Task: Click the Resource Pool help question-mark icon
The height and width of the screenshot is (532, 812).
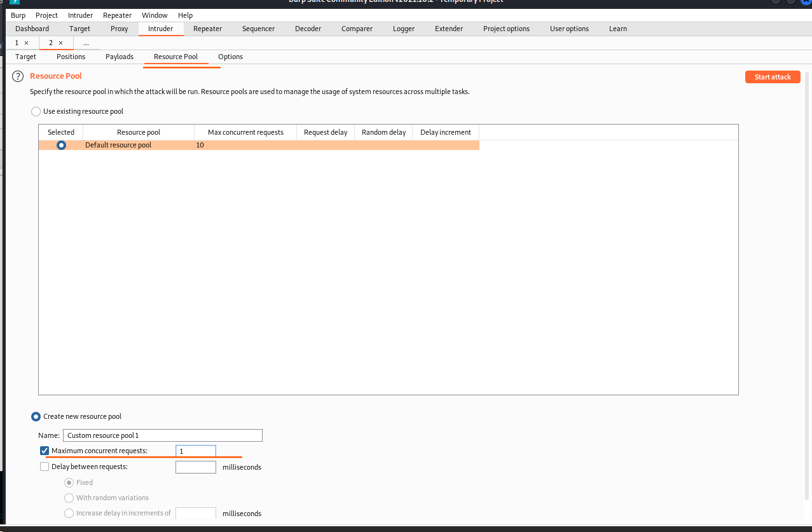Action: (18, 76)
